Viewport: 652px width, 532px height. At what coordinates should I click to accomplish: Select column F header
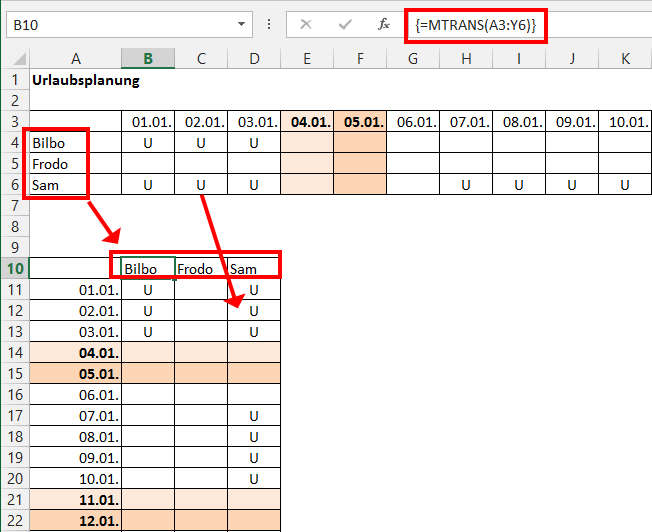pyautogui.click(x=360, y=59)
